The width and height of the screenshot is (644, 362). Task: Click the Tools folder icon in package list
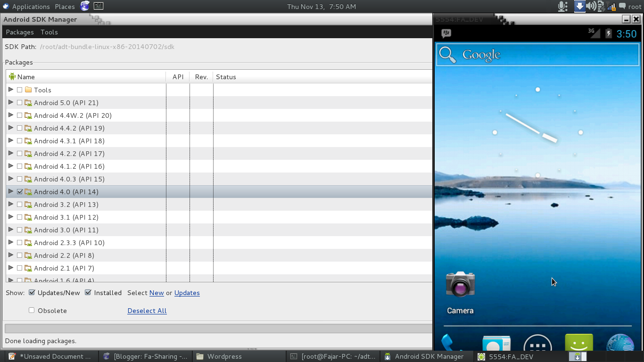pyautogui.click(x=28, y=90)
